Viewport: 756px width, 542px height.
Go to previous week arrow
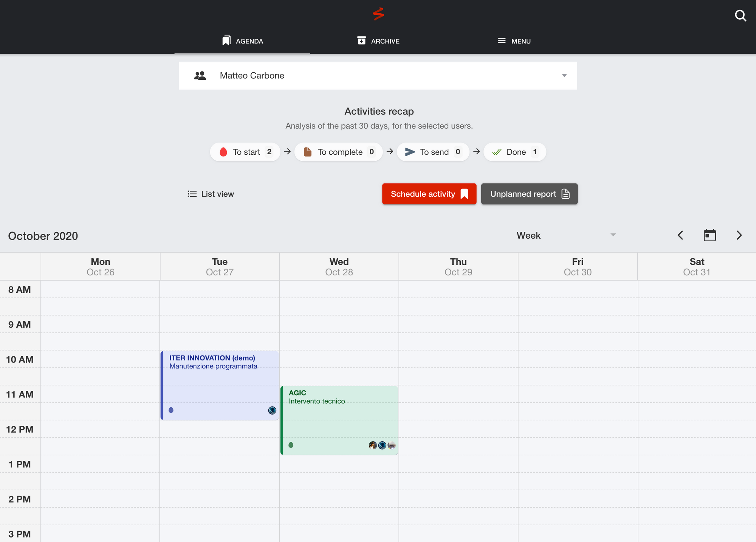(680, 235)
